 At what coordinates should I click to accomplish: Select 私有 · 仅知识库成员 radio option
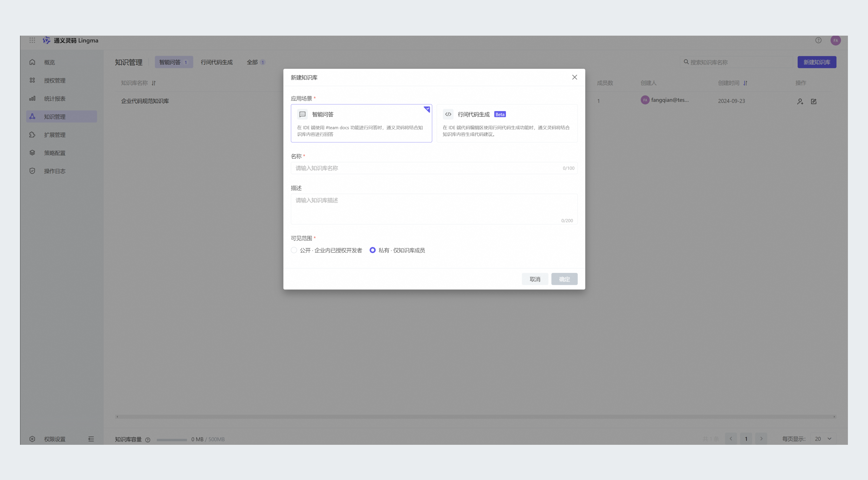372,250
